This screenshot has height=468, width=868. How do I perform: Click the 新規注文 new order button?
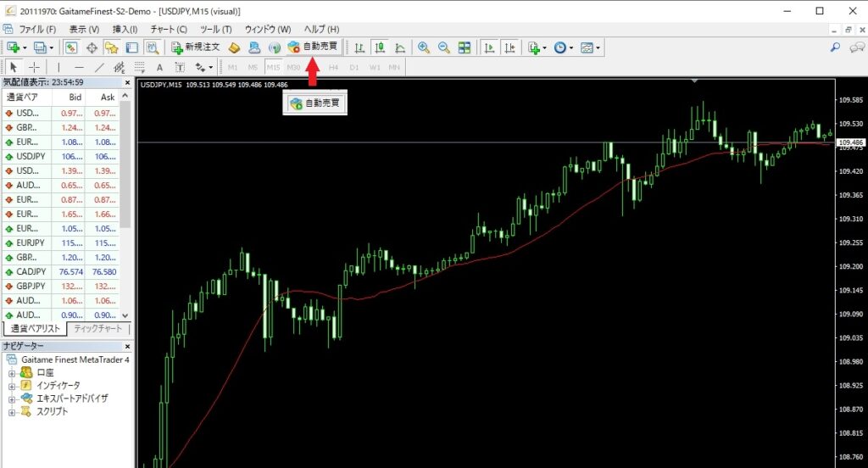[x=196, y=47]
